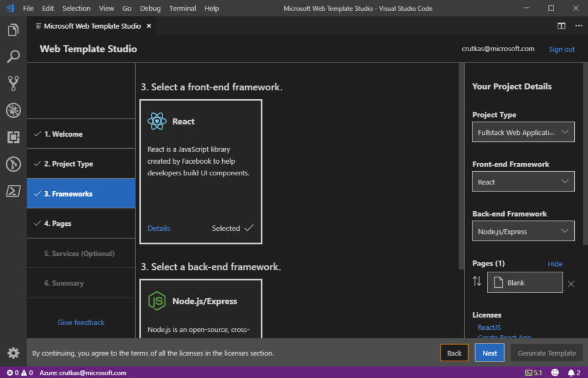This screenshot has height=378, width=588.
Task: Open the Explorer view in the activity bar
Action: point(12,30)
